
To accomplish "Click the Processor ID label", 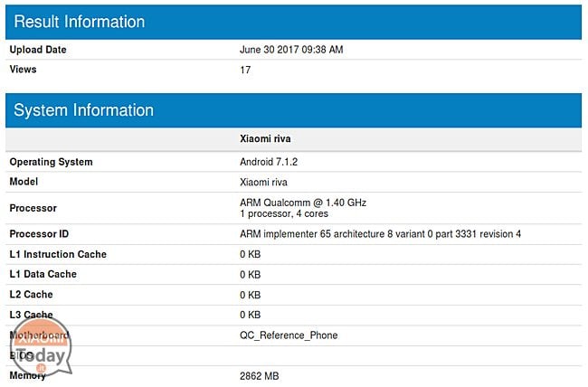I will [39, 234].
